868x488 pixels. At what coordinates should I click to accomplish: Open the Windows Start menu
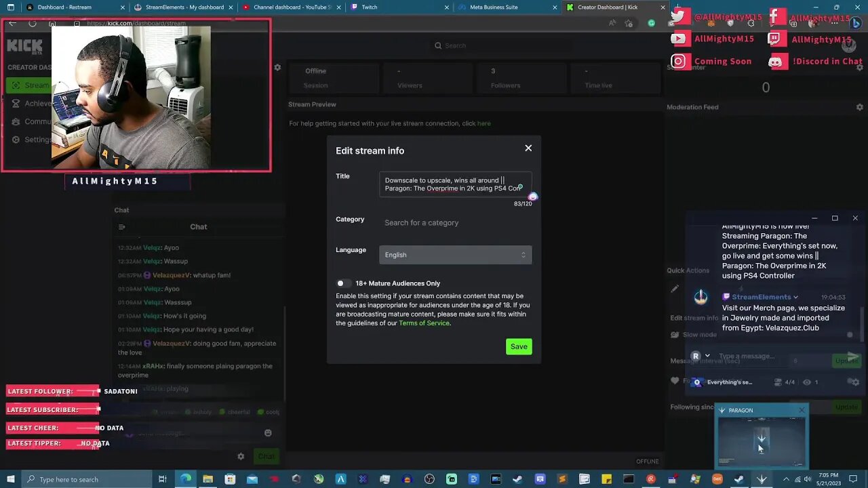point(10,479)
